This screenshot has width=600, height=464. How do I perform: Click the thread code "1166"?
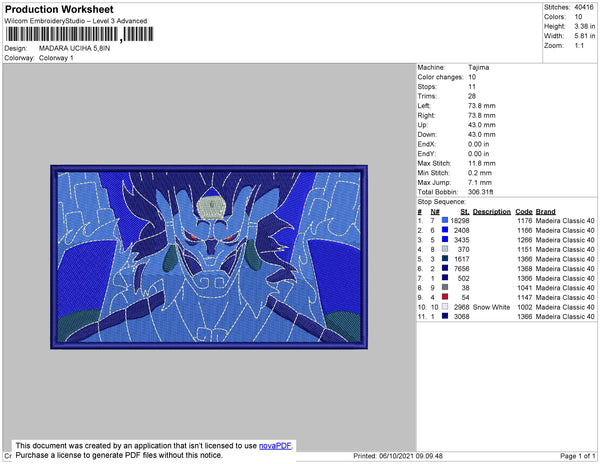pyautogui.click(x=525, y=230)
